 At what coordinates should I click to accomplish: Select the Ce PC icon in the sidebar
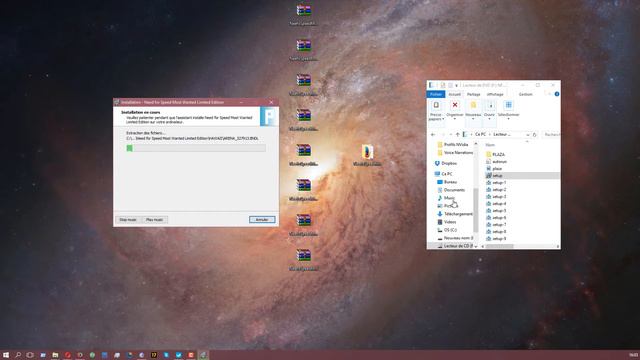click(438, 174)
